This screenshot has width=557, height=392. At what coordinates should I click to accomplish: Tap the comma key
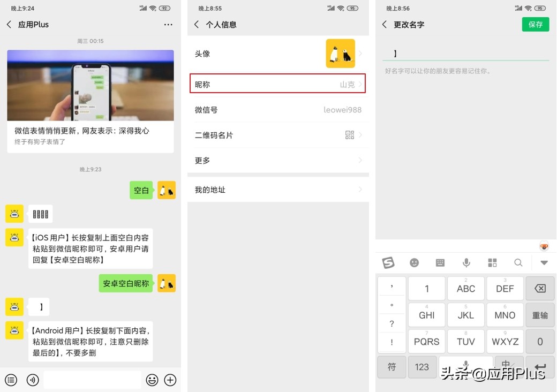coord(392,286)
